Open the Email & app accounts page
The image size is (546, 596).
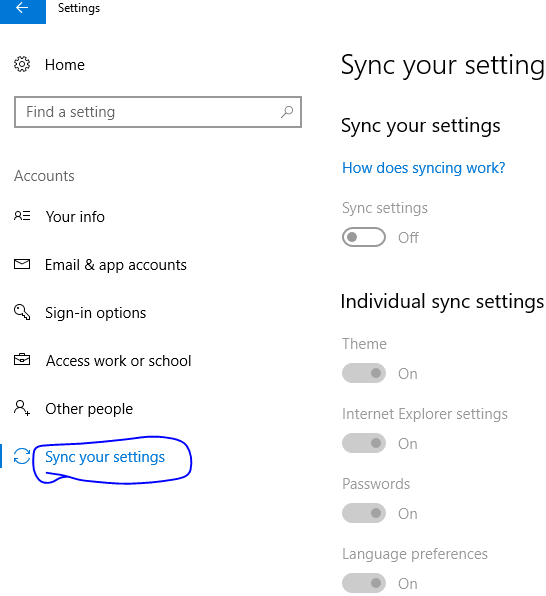[x=116, y=265]
